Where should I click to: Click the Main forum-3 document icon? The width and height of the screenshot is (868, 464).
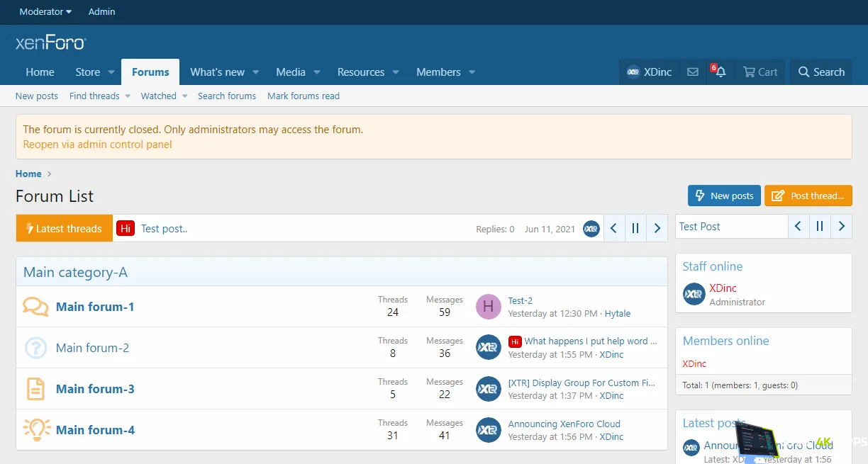click(x=35, y=388)
